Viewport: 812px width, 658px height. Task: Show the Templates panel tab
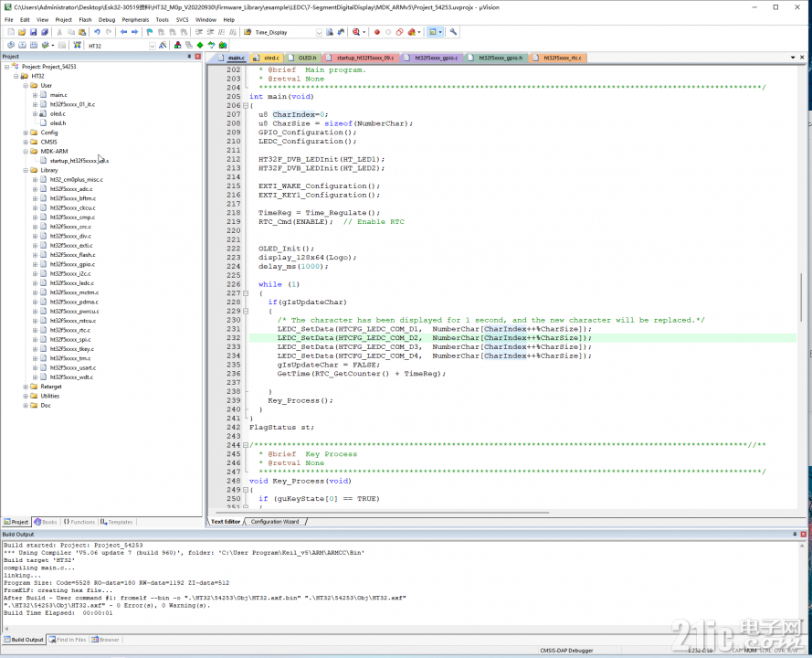(117, 522)
